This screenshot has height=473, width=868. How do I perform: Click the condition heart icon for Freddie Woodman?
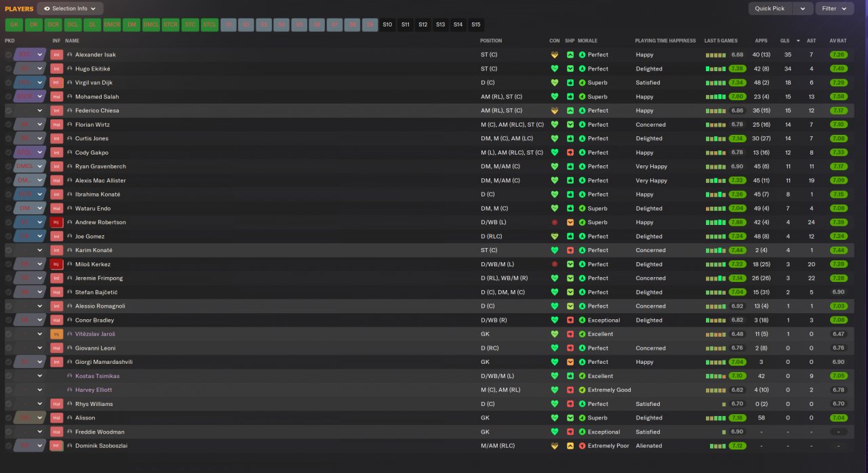tap(554, 432)
